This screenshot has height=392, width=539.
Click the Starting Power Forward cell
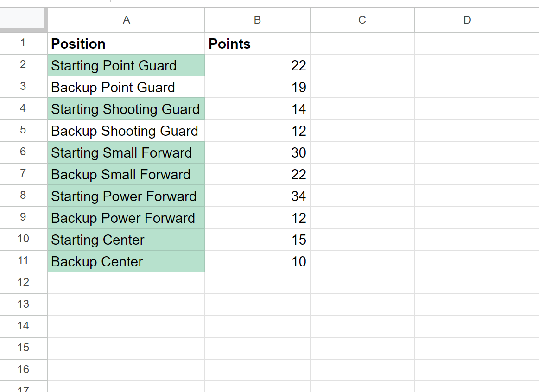point(126,196)
